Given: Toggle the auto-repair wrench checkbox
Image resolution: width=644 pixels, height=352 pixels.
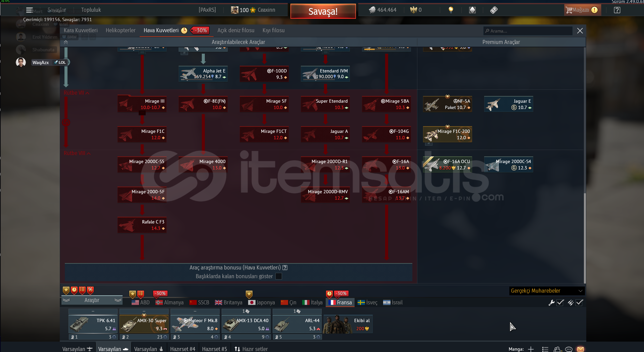Looking at the screenshot, I should 560,302.
